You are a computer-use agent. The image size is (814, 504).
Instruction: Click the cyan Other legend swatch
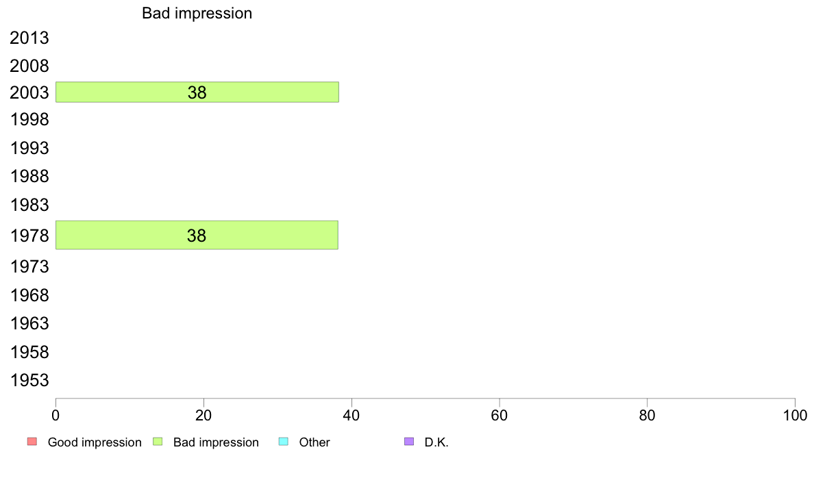[x=284, y=442]
